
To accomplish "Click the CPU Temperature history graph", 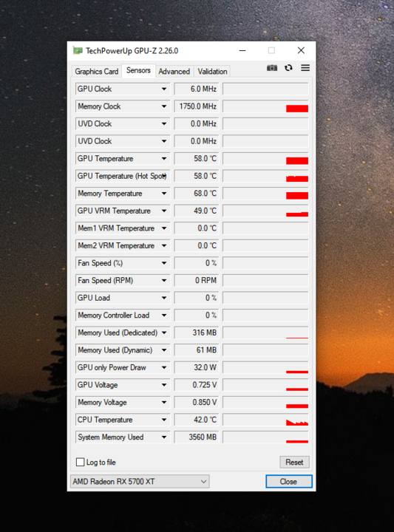I will point(265,420).
